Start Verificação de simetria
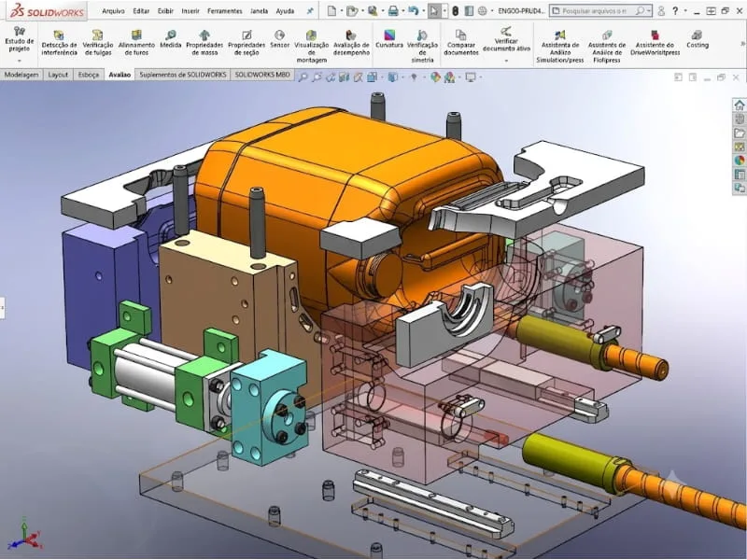The width and height of the screenshot is (747, 560). tap(422, 46)
